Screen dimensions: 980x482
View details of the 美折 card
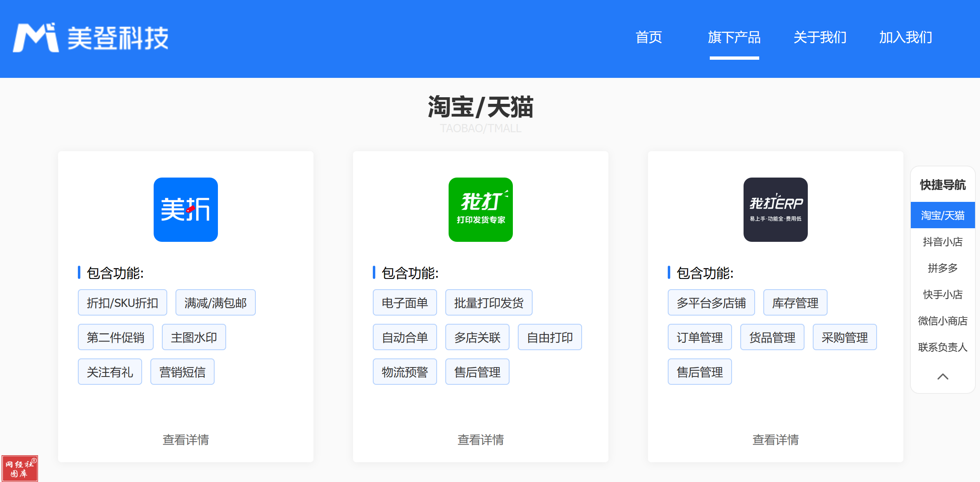186,440
